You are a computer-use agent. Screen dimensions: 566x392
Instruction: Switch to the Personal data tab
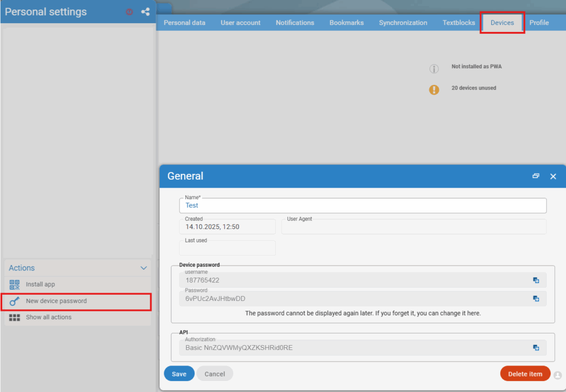(185, 23)
